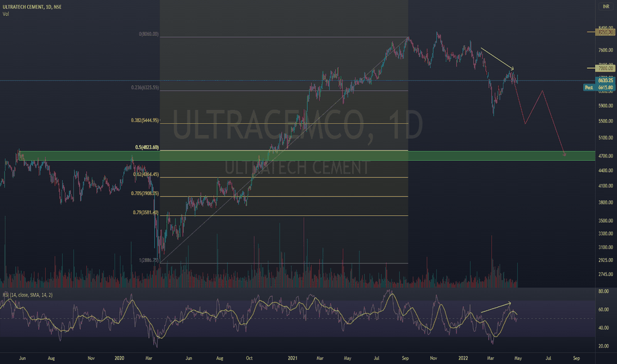Select the 1(2886.75) Fibonacci level label
This screenshot has height=364, width=617.
coord(148,260)
